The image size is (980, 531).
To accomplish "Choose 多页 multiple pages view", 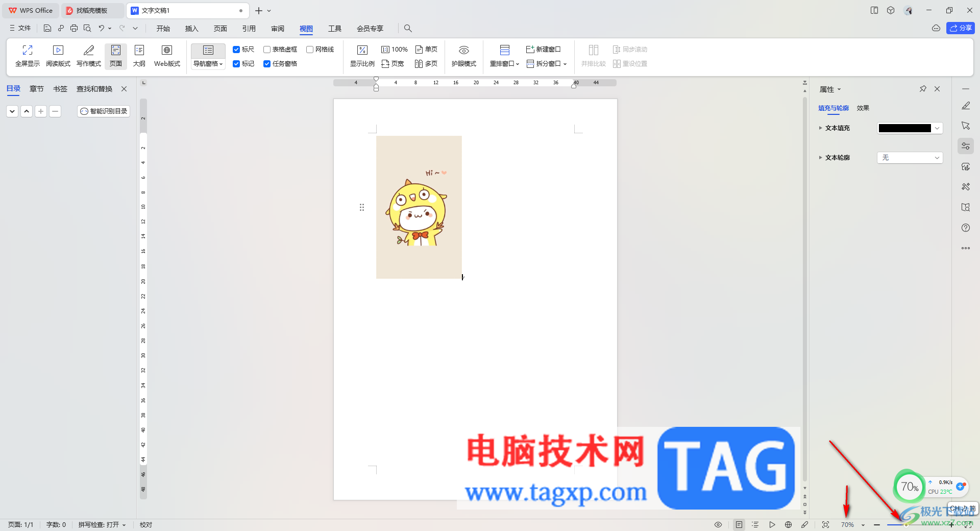I will pyautogui.click(x=426, y=64).
